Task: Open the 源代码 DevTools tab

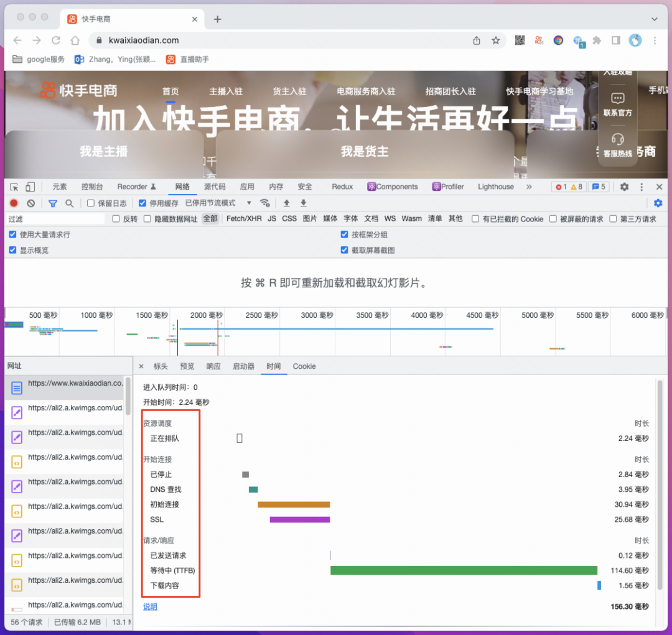Action: (214, 187)
